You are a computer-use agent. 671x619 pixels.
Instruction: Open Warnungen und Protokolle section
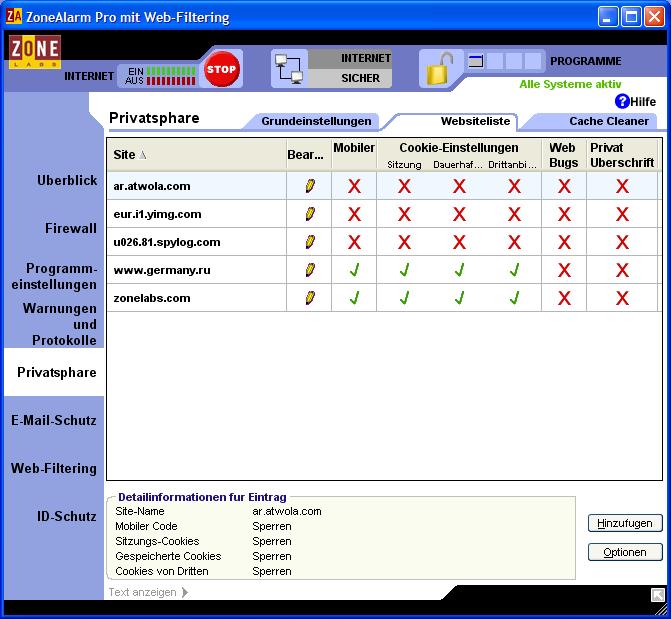(x=59, y=324)
